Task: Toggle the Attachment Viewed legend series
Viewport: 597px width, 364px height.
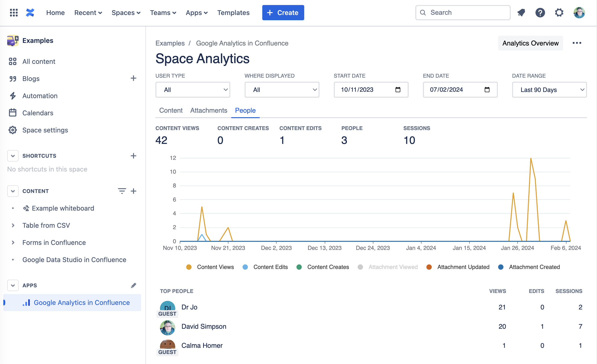Action: click(x=392, y=267)
